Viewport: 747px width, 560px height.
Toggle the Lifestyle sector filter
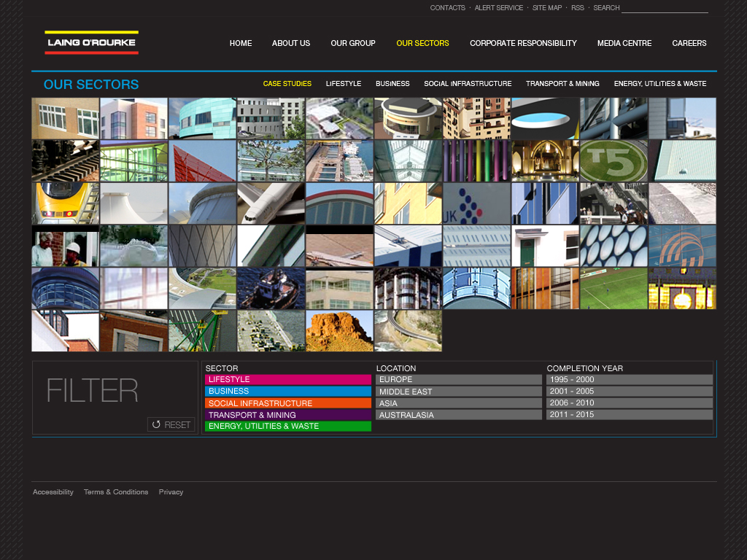[288, 380]
